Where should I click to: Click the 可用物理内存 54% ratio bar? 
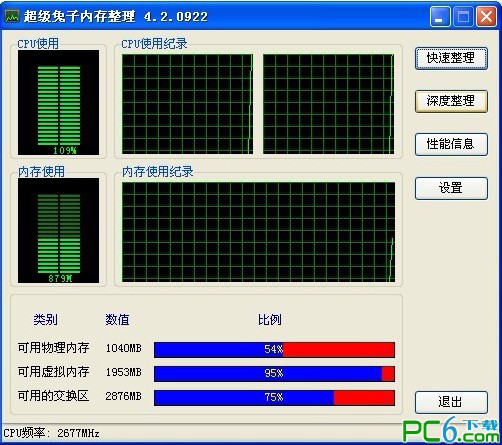tap(274, 350)
